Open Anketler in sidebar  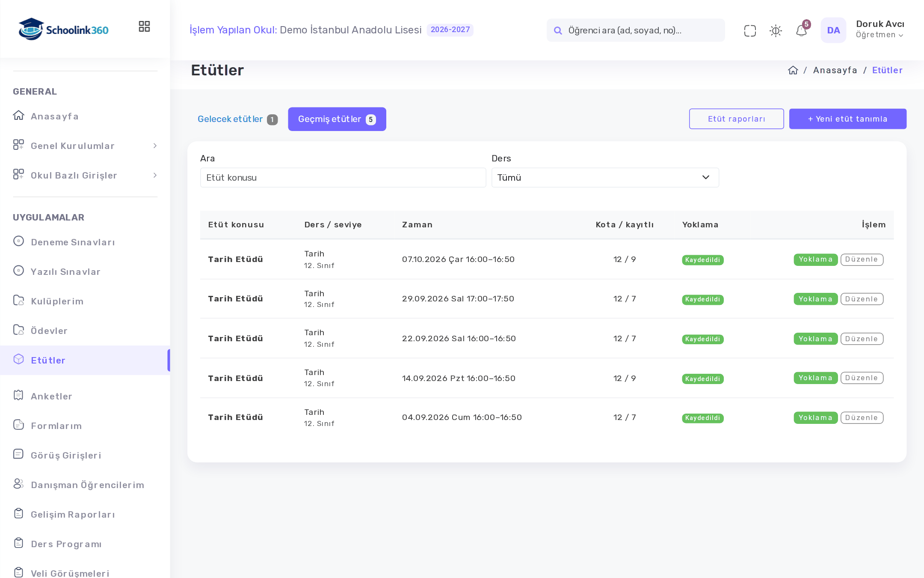coord(85,396)
